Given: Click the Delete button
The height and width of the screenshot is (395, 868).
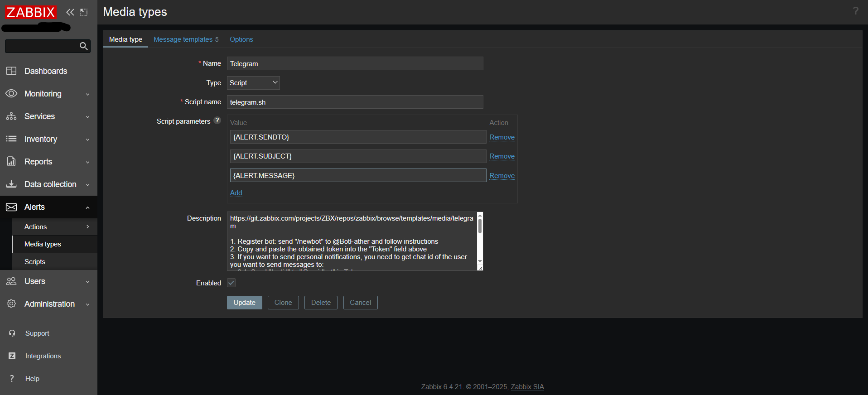Looking at the screenshot, I should [x=321, y=303].
